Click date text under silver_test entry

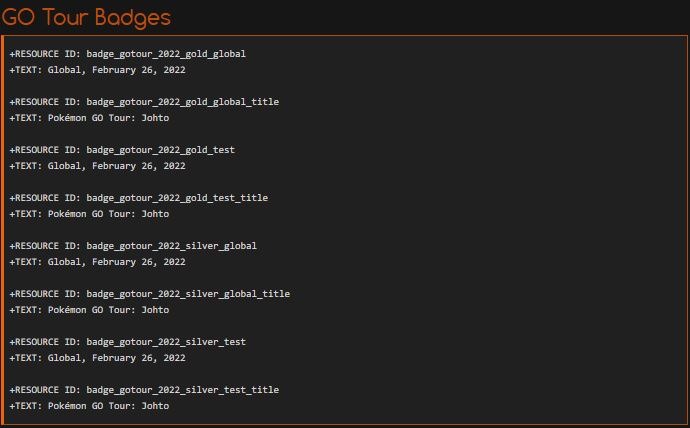click(117, 358)
